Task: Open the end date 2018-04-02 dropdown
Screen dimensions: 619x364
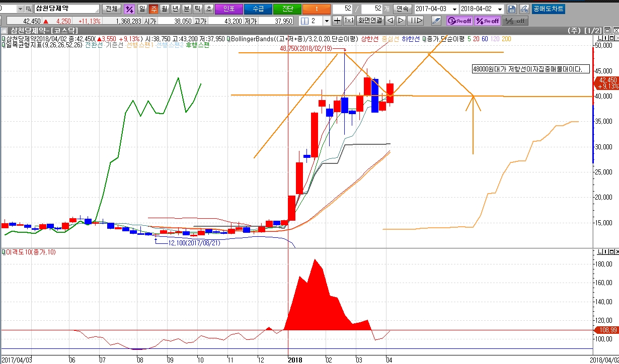Action: coord(500,9)
